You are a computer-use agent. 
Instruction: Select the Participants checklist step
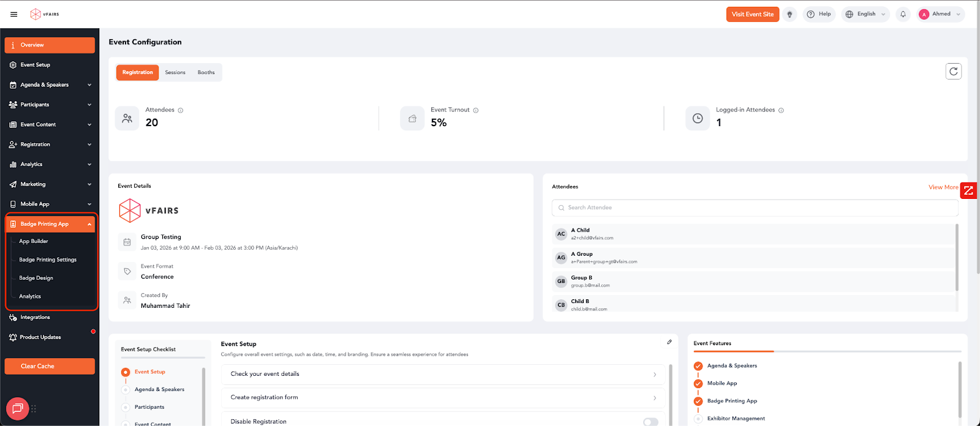(x=149, y=407)
